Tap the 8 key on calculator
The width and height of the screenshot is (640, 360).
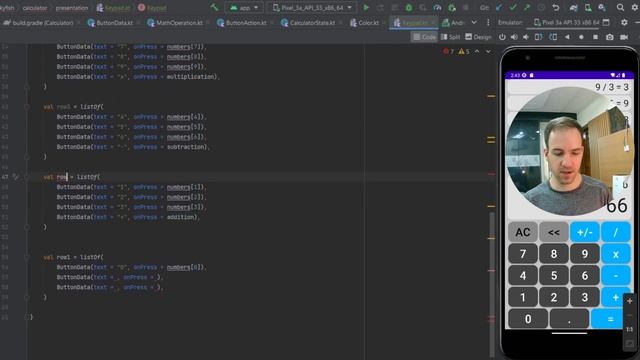[553, 254]
